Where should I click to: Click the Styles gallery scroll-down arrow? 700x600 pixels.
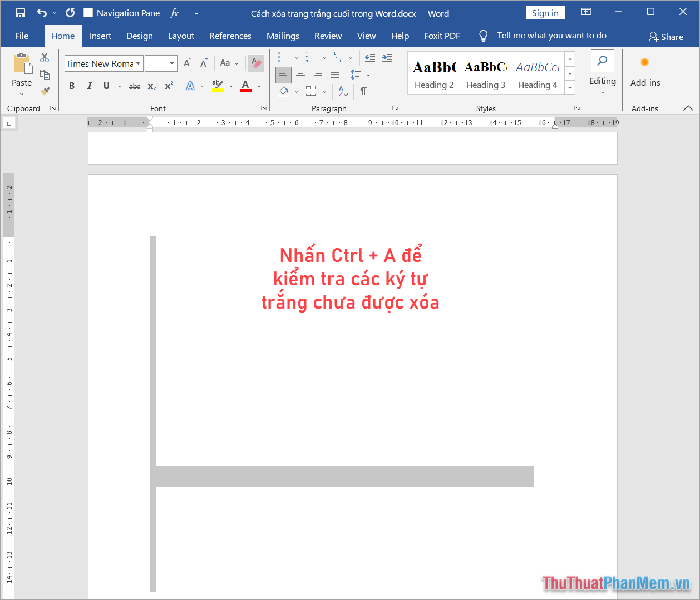tap(569, 73)
